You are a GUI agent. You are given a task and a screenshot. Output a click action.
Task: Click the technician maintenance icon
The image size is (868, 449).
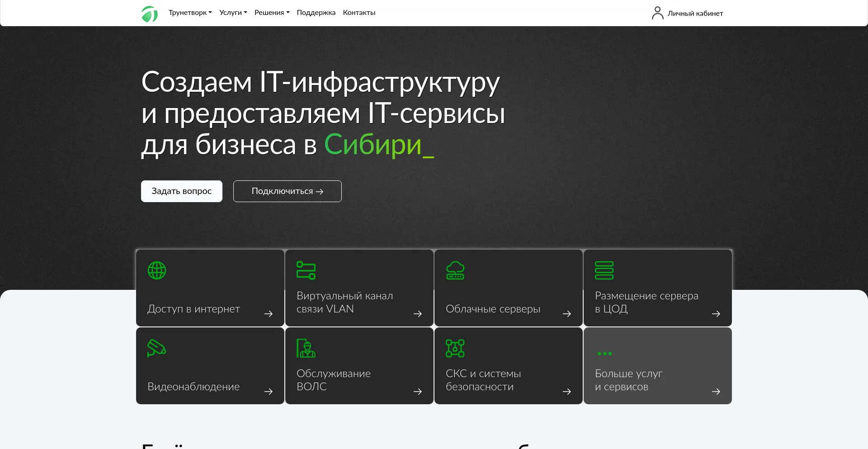point(306,348)
